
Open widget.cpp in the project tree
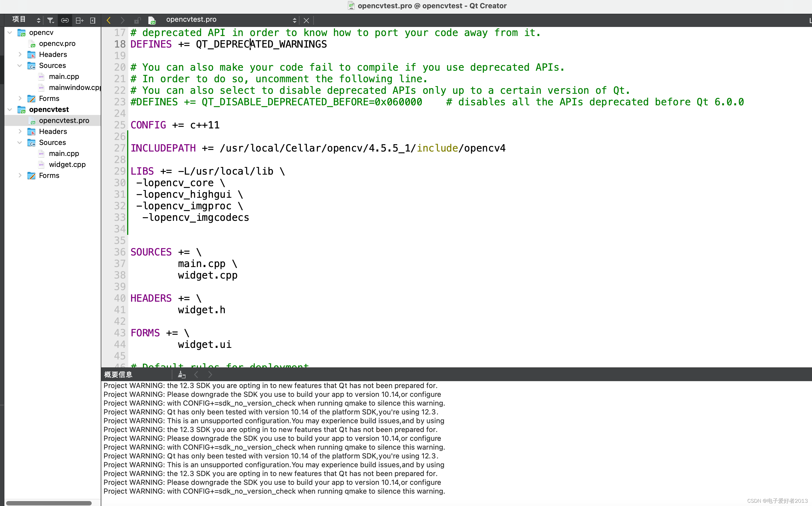(67, 164)
